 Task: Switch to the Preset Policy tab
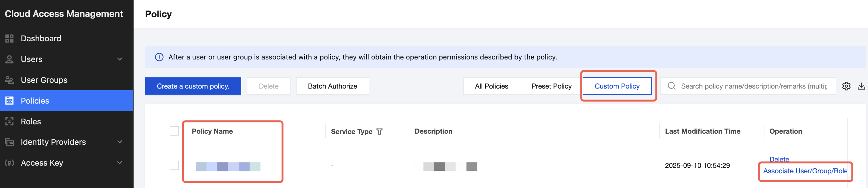click(551, 86)
